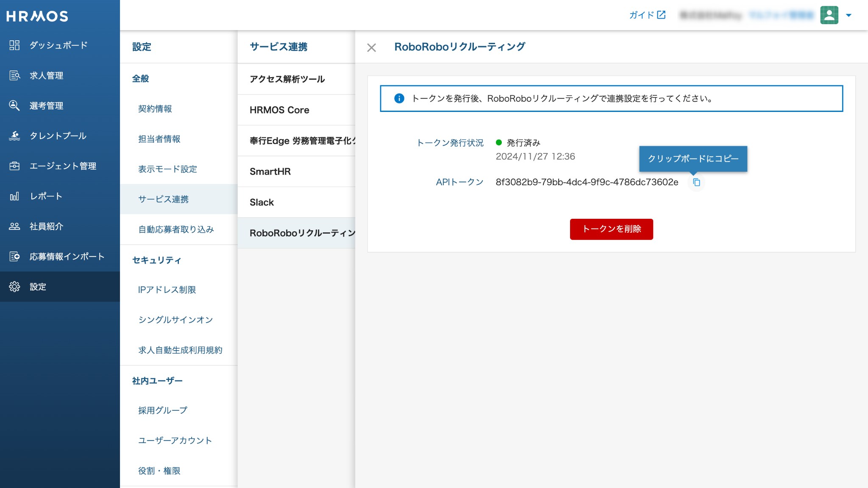The image size is (868, 488).
Task: Open the ダッシュボード dashboard icon
Action: [x=14, y=45]
